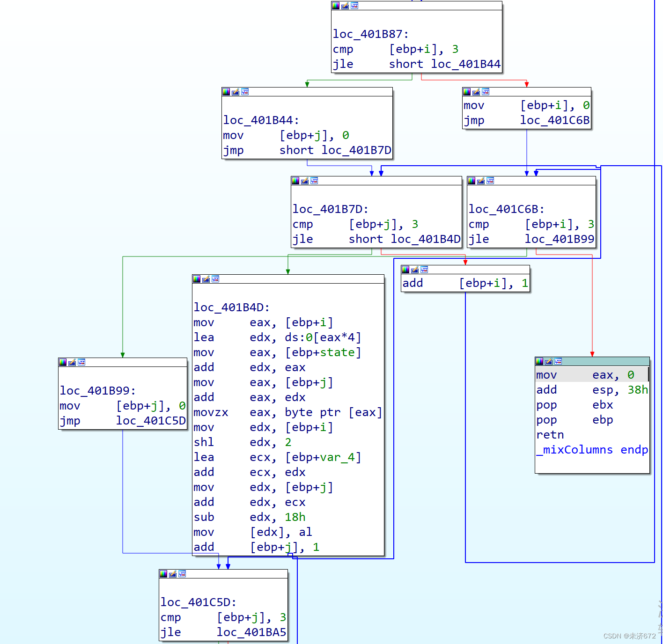Click the group nodes icon on loc_401B87 block
The height and width of the screenshot is (644, 663).
(354, 6)
